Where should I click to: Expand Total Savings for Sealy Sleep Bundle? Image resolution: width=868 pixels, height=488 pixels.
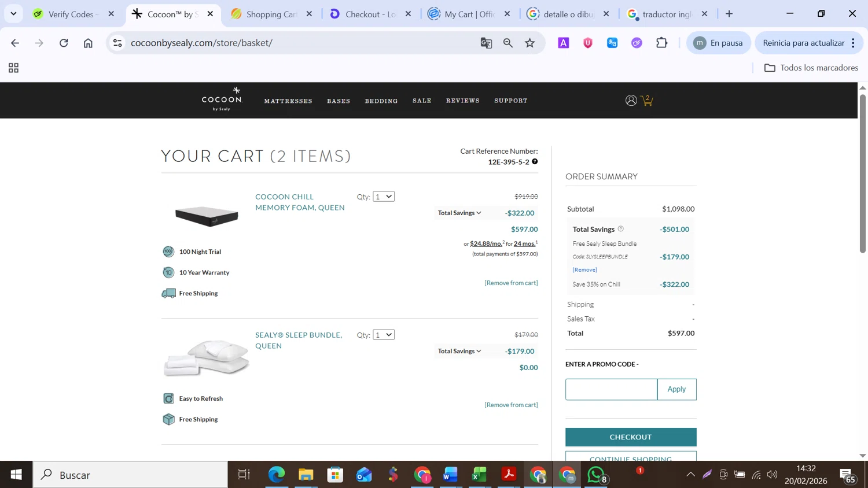tap(459, 351)
